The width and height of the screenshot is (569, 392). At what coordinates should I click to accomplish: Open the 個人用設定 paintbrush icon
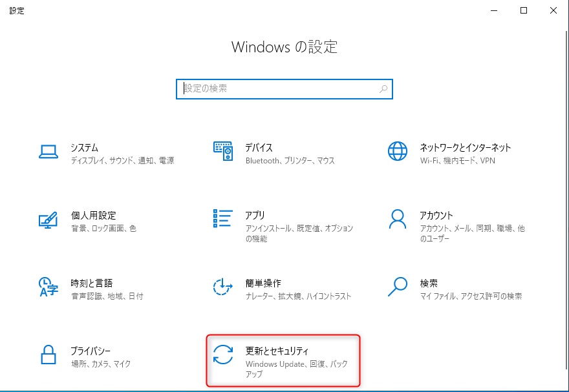coord(48,220)
